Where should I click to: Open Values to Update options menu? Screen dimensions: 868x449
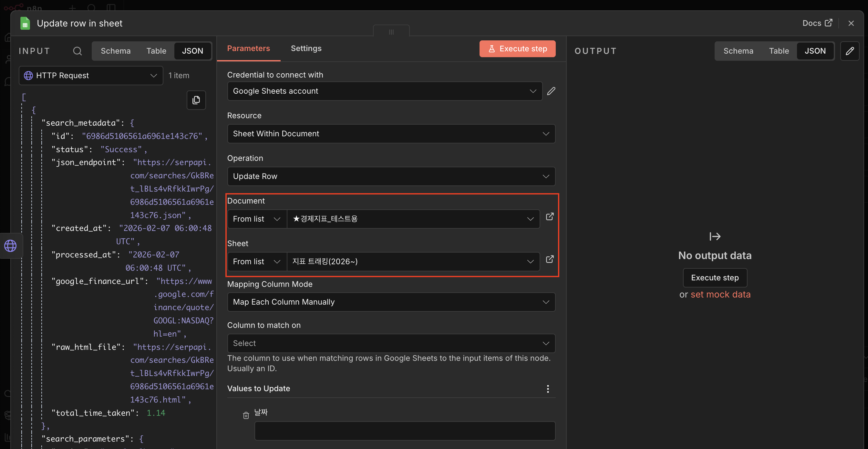(x=548, y=389)
